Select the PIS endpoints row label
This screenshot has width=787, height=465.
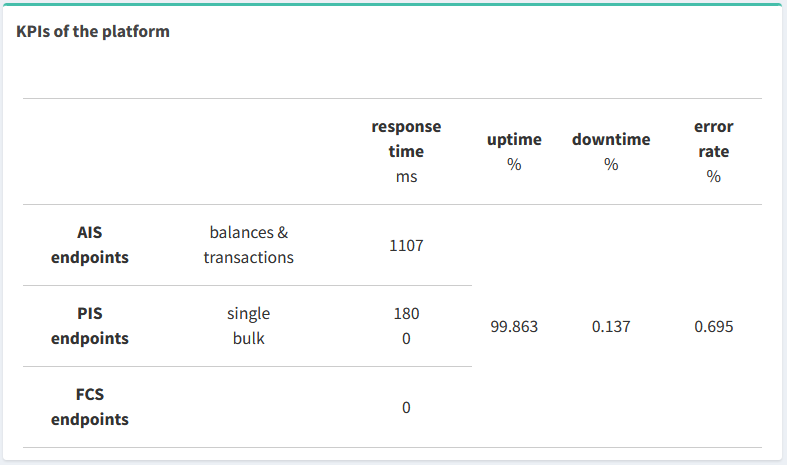coord(90,326)
